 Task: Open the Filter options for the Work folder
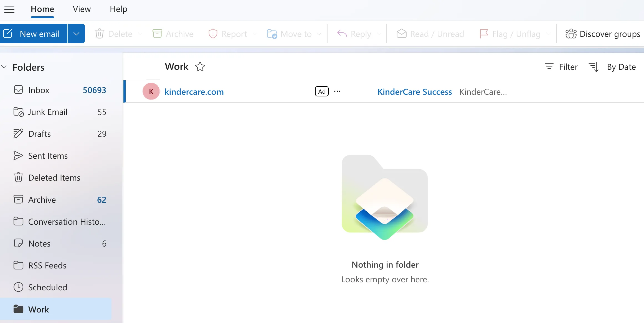[x=561, y=67]
